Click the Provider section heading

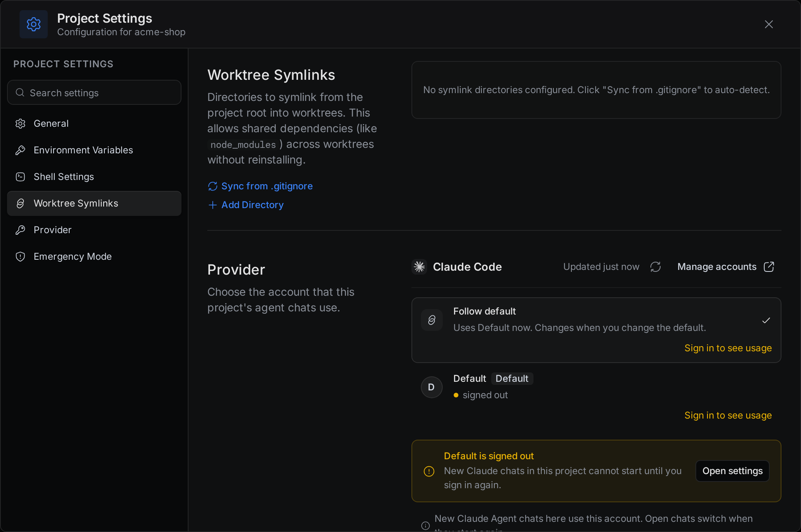[236, 270]
